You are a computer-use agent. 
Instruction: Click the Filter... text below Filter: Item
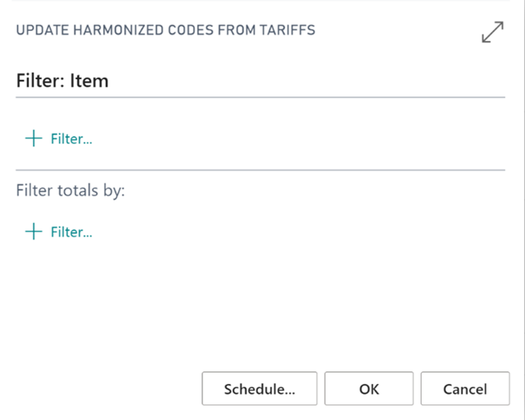click(x=72, y=139)
